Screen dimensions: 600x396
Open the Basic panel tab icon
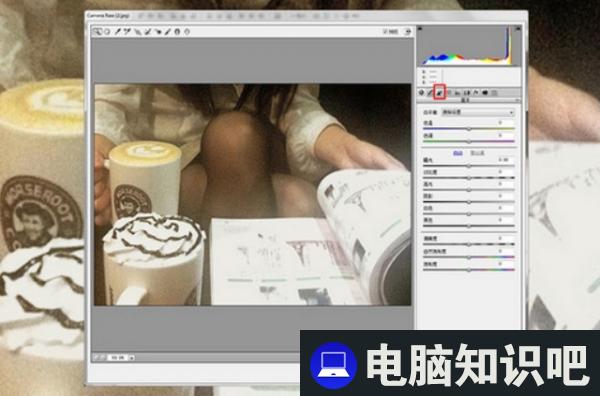point(421,93)
